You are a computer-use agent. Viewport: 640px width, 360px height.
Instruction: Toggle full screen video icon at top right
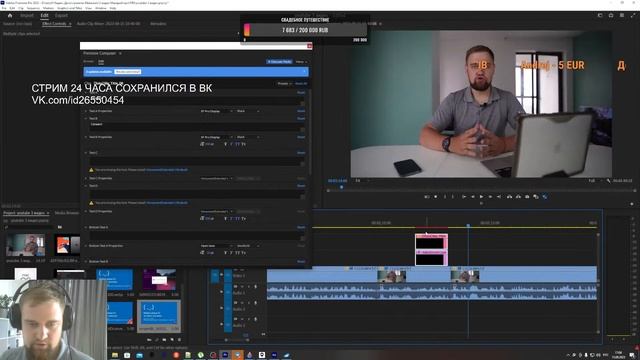(633, 16)
